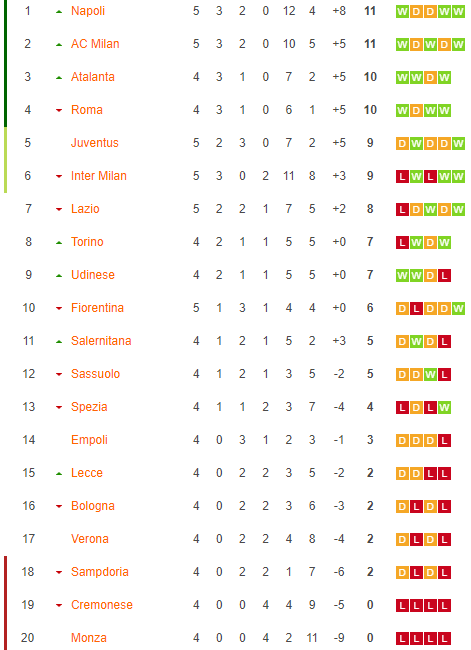Click Fiorentina's green W form badge
The image size is (471, 650).
click(x=458, y=308)
